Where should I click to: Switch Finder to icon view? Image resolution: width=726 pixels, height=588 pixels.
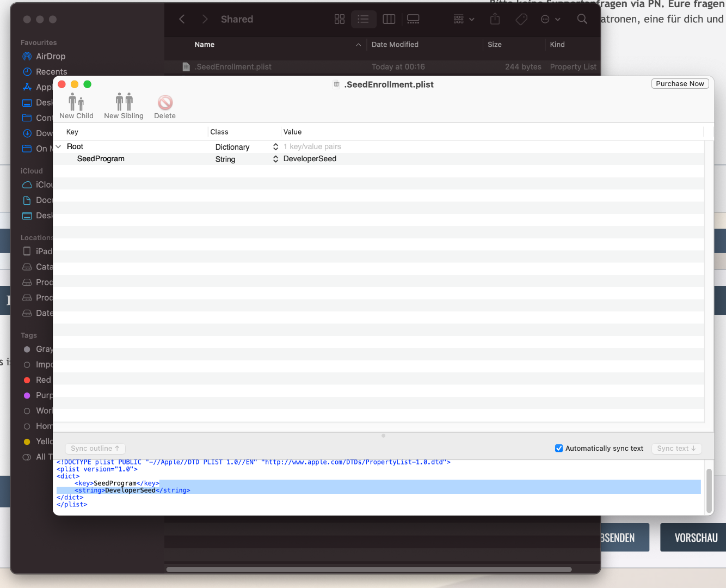click(x=340, y=20)
